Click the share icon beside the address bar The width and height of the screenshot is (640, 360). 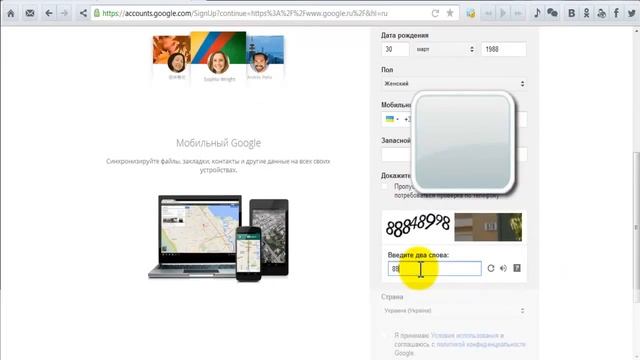[x=83, y=13]
